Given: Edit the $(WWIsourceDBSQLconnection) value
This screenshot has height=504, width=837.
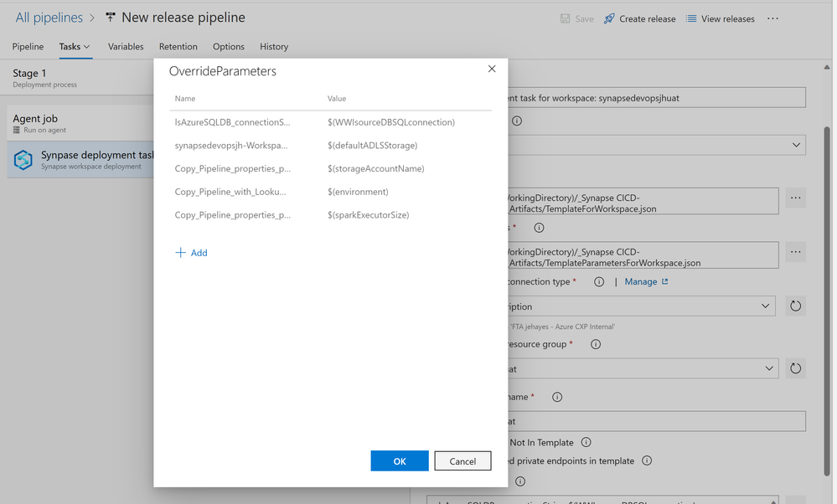Looking at the screenshot, I should (391, 122).
